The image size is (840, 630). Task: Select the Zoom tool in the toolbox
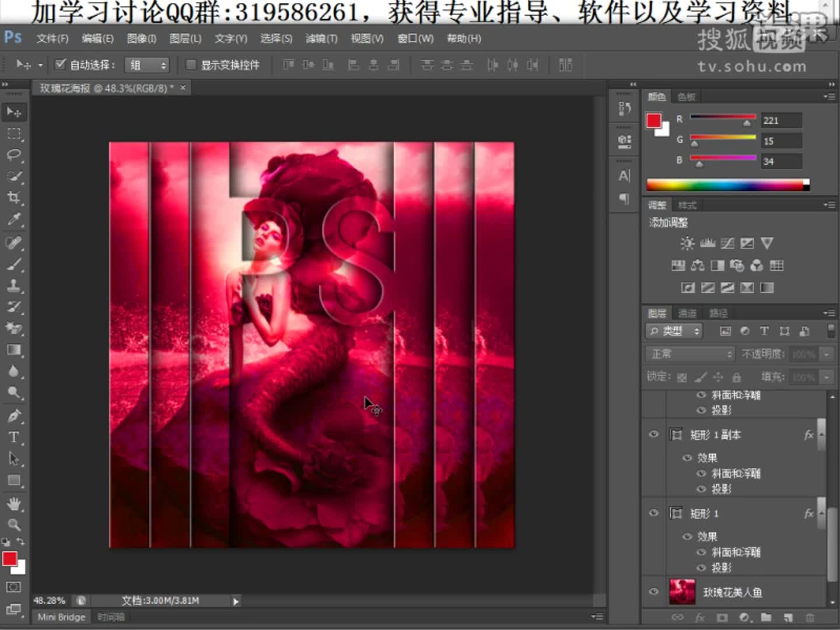[13, 524]
